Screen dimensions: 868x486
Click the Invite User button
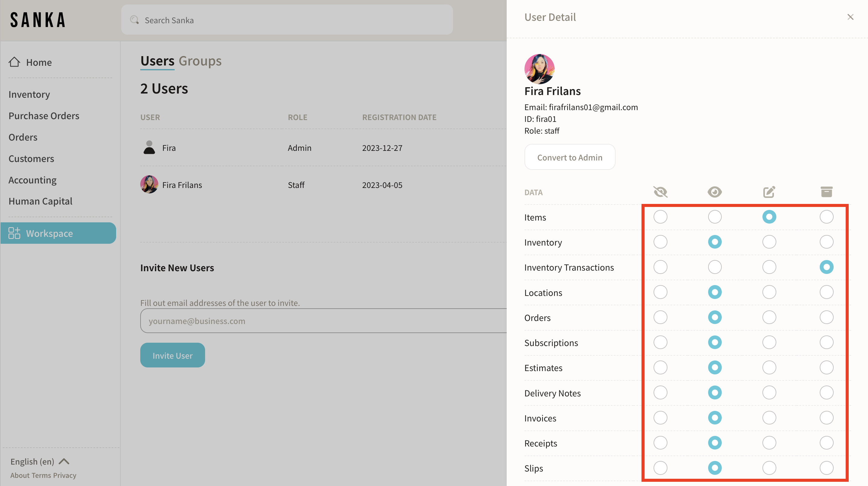(x=172, y=355)
